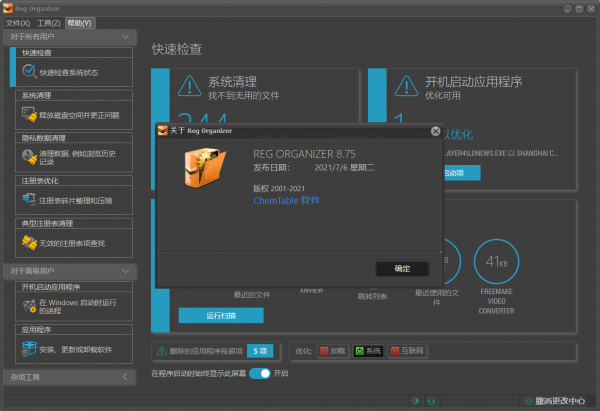The height and width of the screenshot is (411, 600).
Task: Expand the 杂项工具 section
Action: (125, 377)
